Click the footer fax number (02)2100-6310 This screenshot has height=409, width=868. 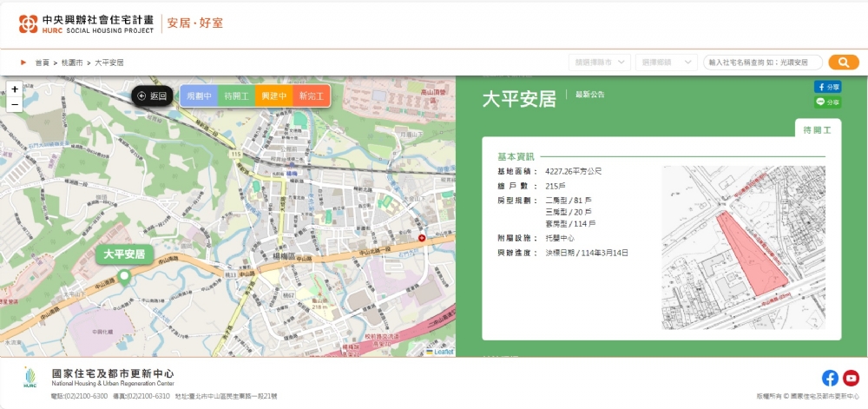point(148,396)
